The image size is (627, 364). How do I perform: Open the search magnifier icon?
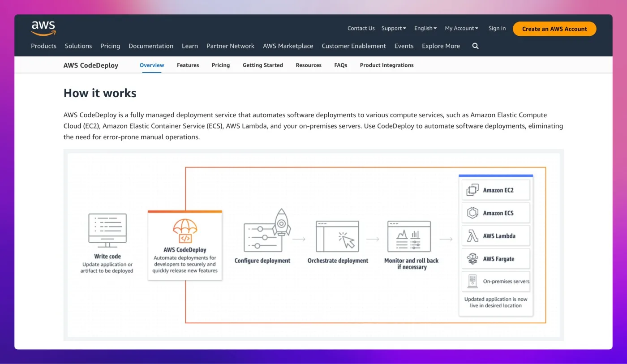[476, 46]
